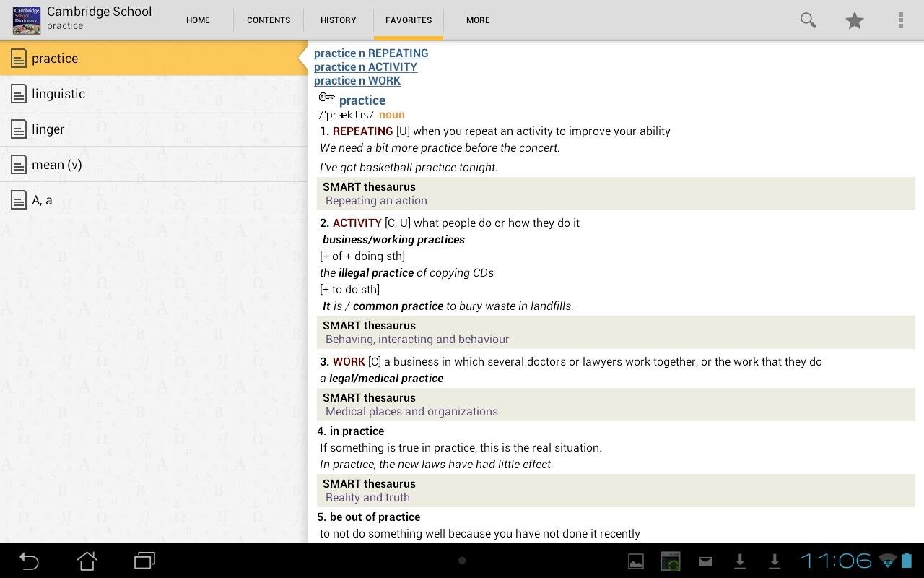The height and width of the screenshot is (578, 924).
Task: Select 'linguistic' in the favorites list
Action: pyautogui.click(x=154, y=94)
